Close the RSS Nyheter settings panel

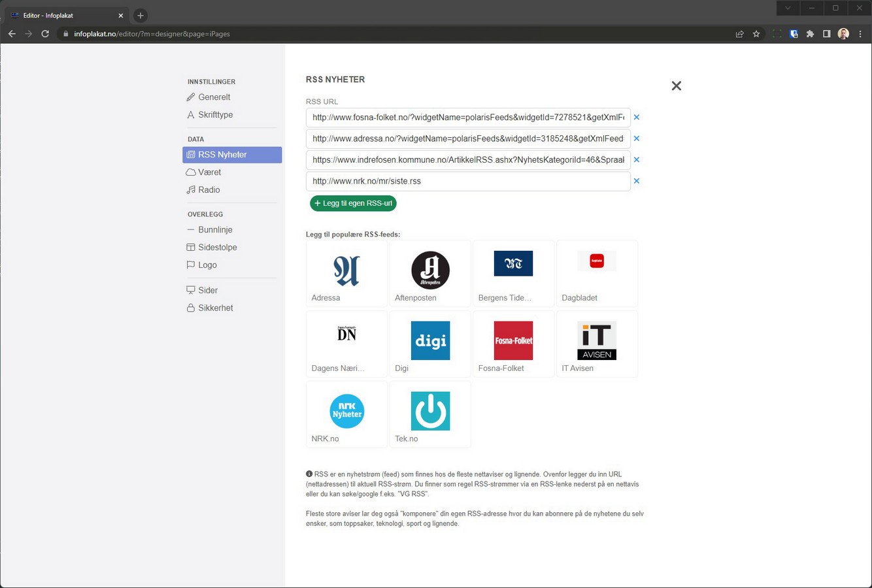(676, 86)
